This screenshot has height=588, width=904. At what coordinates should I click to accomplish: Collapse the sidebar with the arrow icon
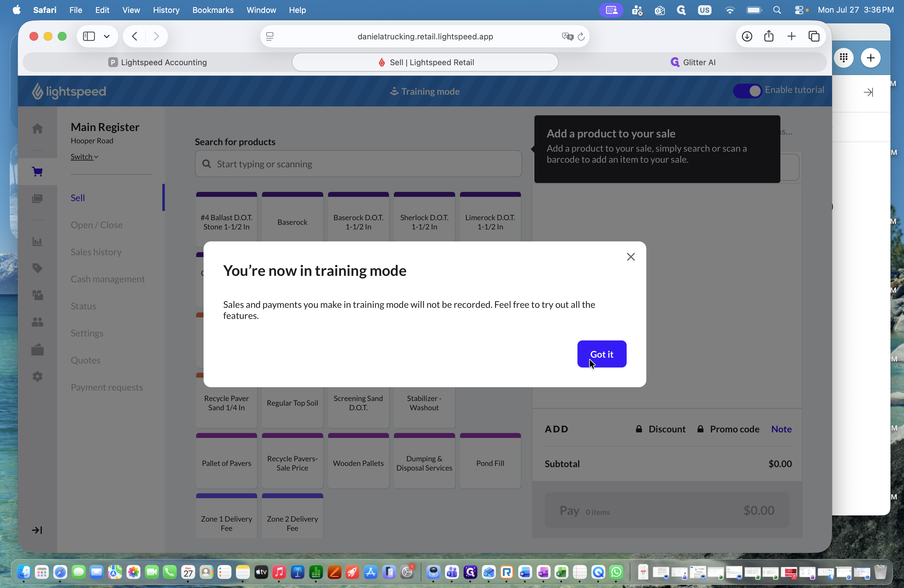click(37, 530)
